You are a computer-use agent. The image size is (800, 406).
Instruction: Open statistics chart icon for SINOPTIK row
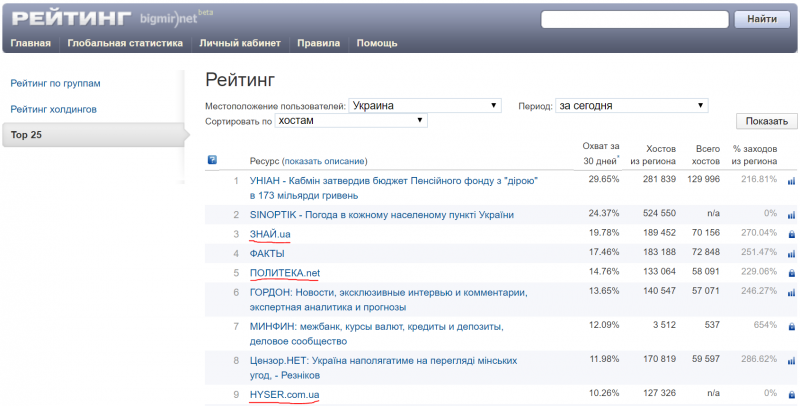coord(791,214)
